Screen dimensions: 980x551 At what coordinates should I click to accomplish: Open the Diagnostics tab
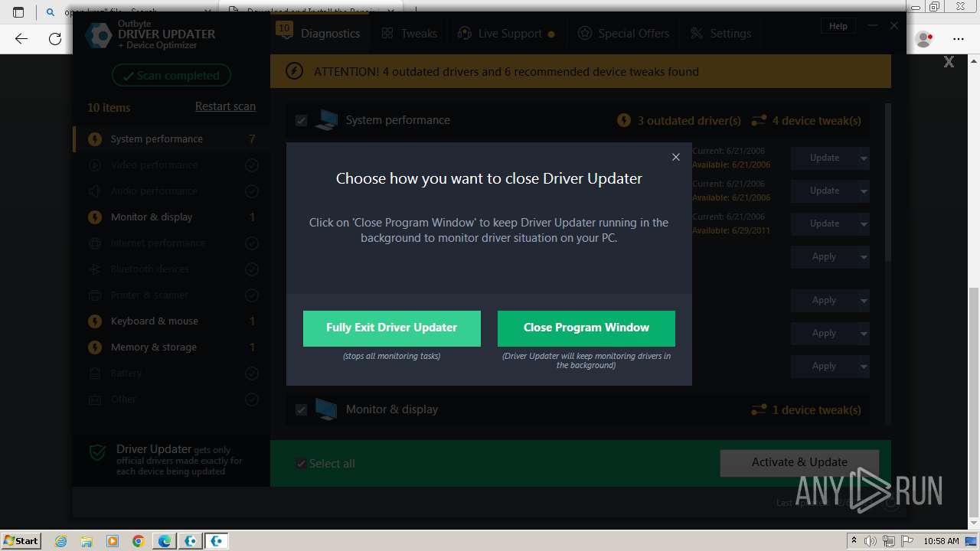tap(320, 34)
